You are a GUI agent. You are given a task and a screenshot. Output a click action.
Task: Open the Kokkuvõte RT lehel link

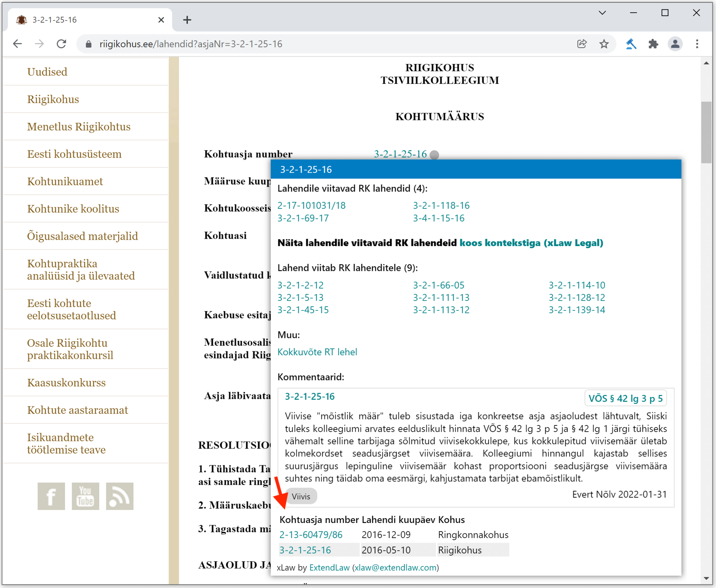click(317, 352)
